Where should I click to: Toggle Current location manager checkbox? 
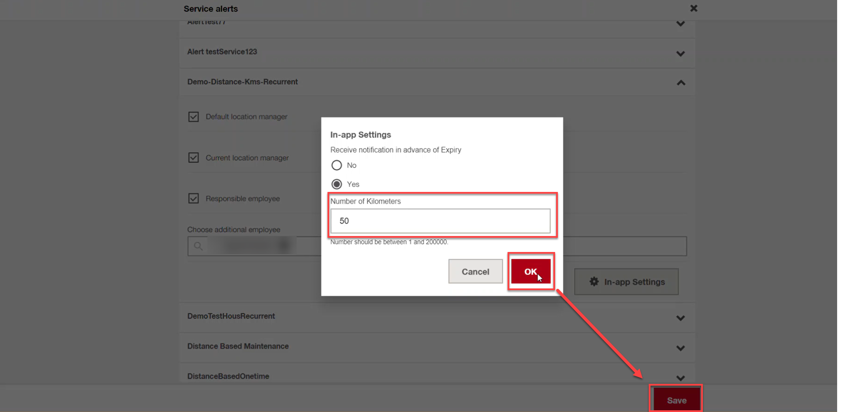coord(193,158)
